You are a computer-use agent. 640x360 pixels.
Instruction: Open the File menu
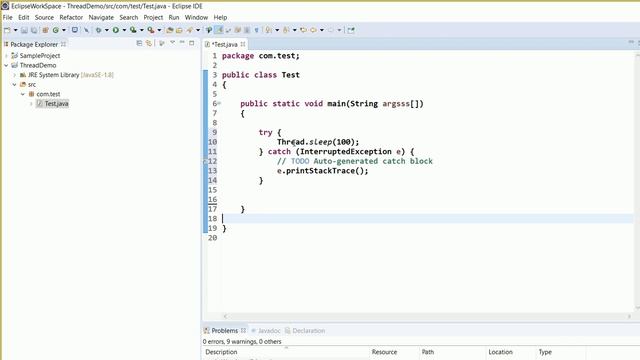(7, 17)
